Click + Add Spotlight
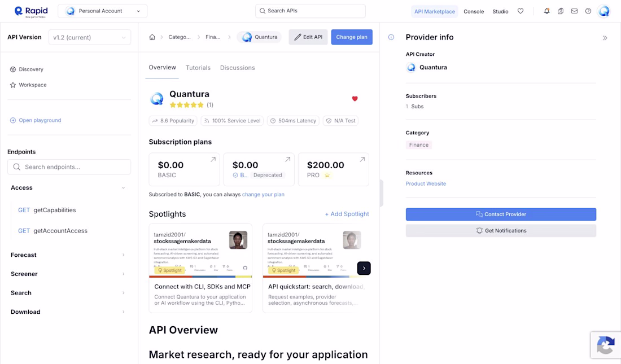The image size is (621, 364). (x=347, y=214)
